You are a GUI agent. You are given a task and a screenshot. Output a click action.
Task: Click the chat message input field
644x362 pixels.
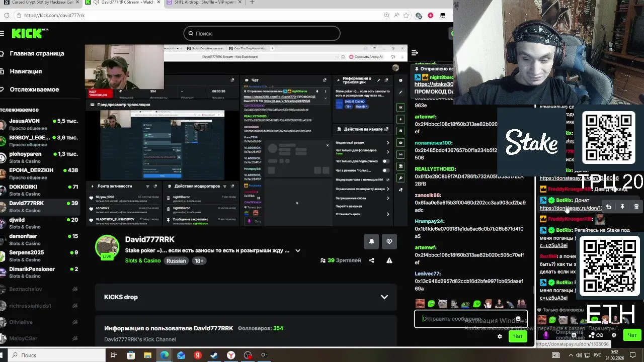point(470,319)
